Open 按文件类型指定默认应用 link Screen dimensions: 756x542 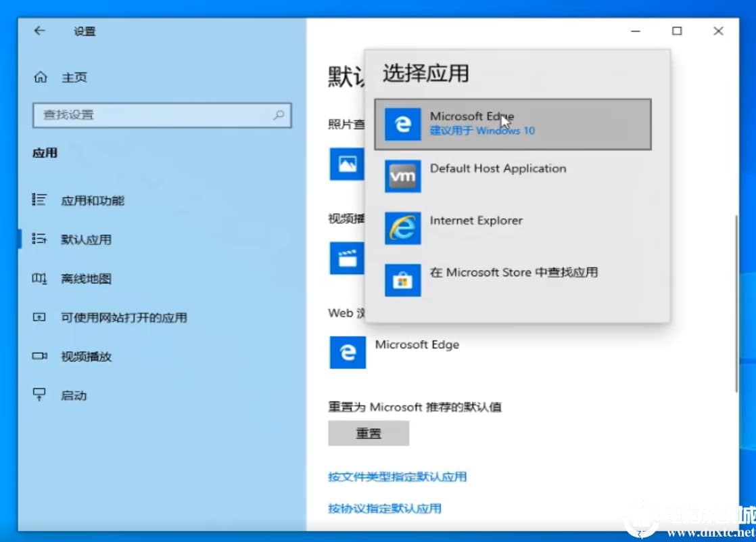click(x=398, y=477)
